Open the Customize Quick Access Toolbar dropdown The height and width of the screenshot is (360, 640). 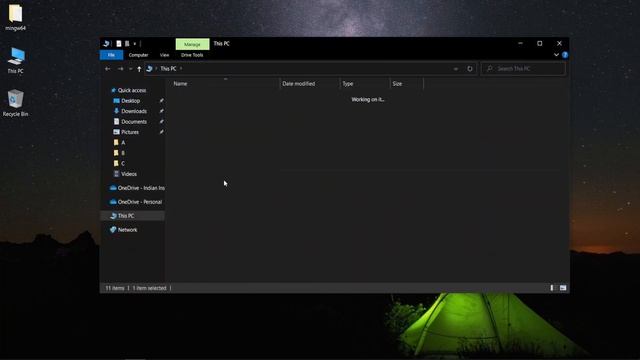pyautogui.click(x=135, y=44)
